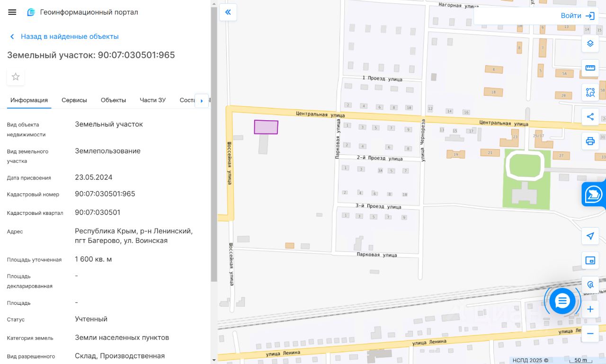Click the map point search icon
The height and width of the screenshot is (364, 606).
(x=590, y=284)
